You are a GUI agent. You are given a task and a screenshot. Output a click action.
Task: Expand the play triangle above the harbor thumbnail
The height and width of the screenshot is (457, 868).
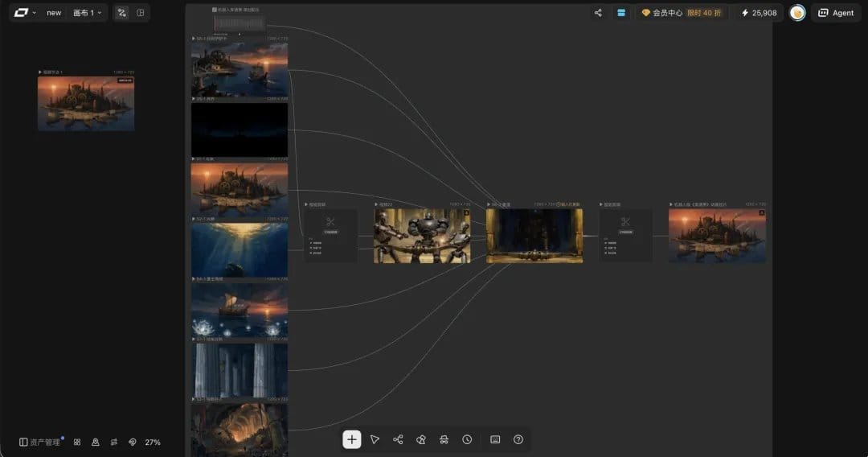point(193,39)
